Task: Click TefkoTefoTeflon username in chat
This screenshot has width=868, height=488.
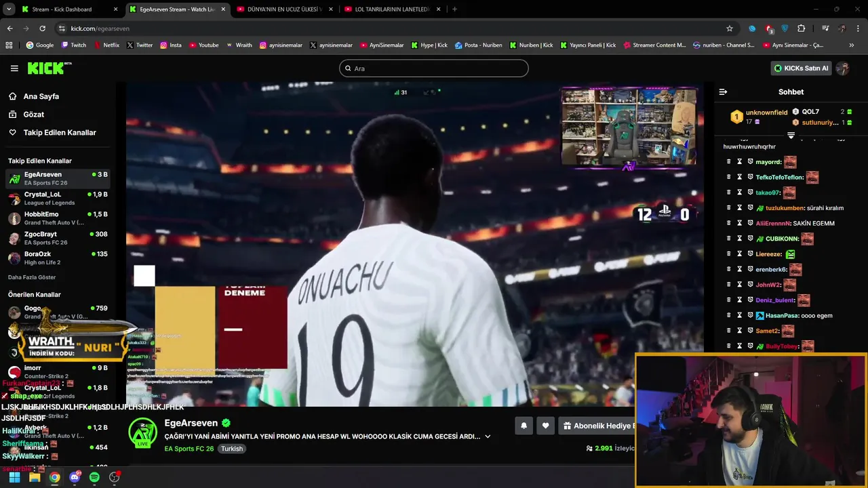Action: pyautogui.click(x=780, y=178)
